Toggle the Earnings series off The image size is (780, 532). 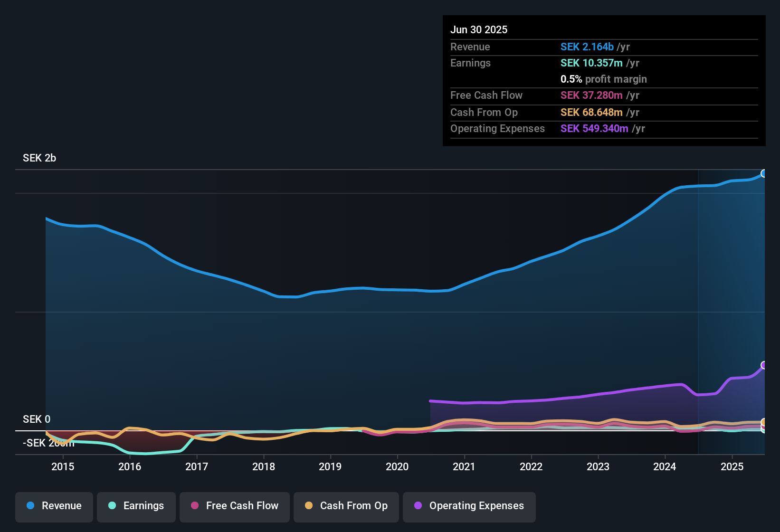136,506
